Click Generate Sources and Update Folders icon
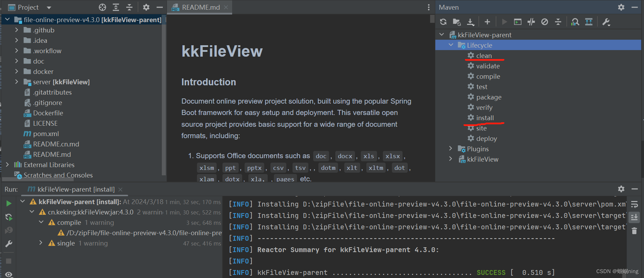Viewport: 644px width, 278px height. click(x=457, y=22)
